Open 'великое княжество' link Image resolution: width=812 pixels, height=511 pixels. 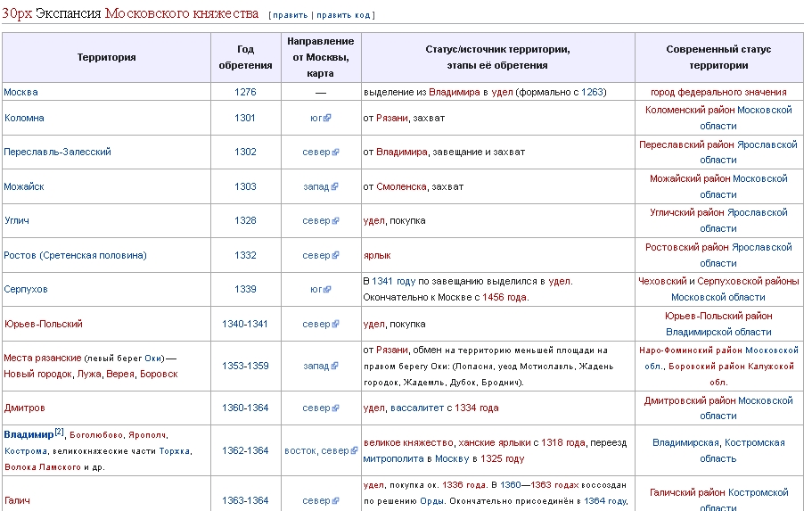[x=408, y=443]
